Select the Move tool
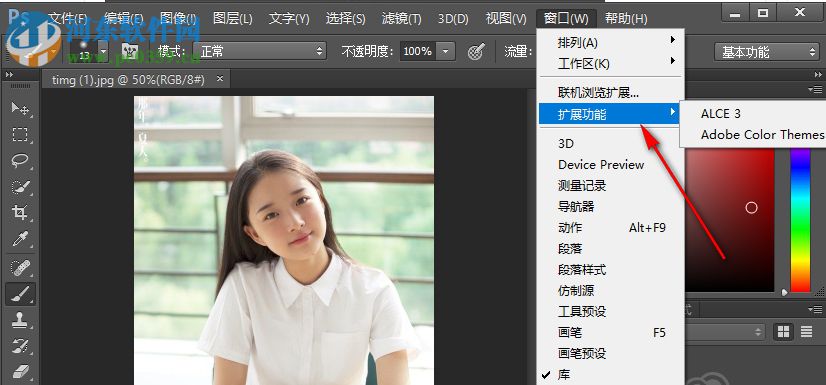 [20, 108]
